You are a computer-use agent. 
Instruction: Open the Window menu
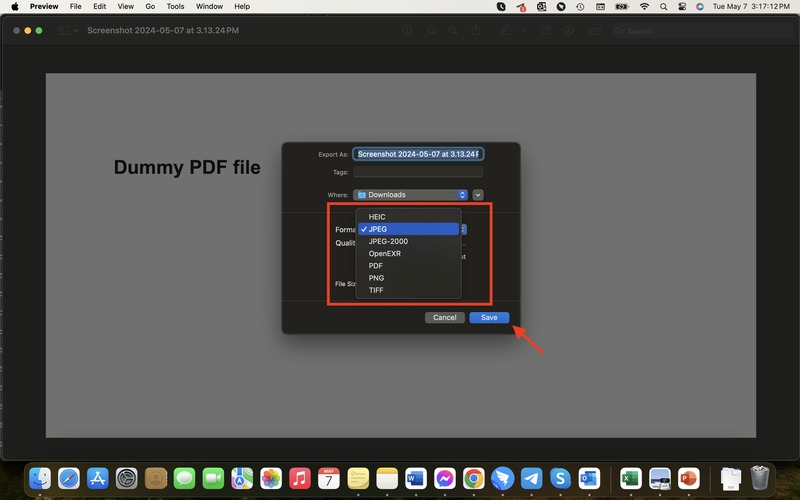pos(209,7)
